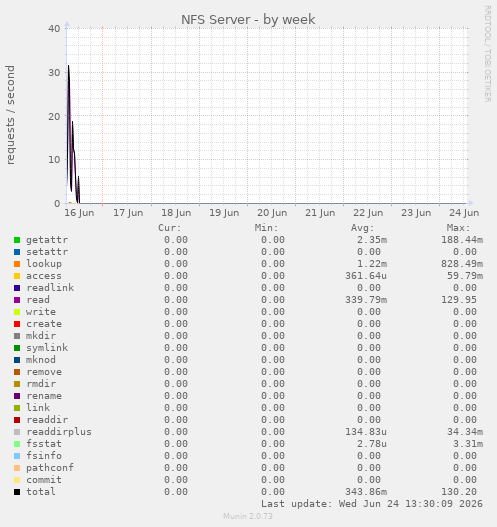Select the 'total' legend label

point(41,492)
